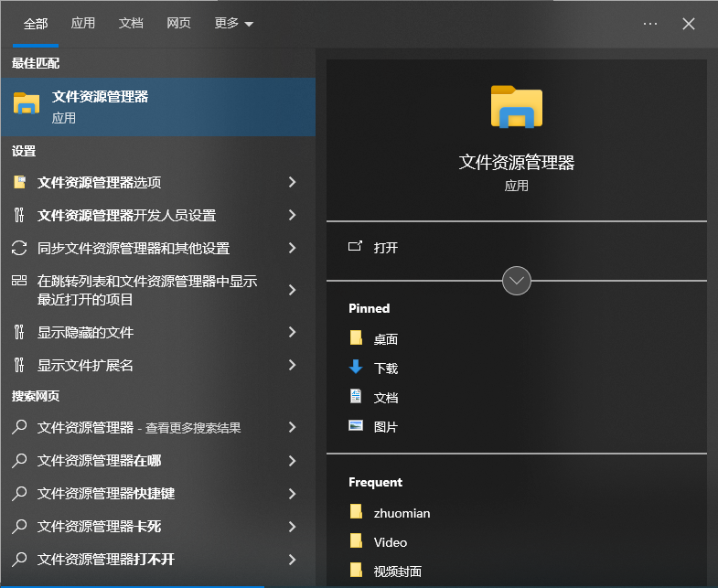718x588 pixels.
Task: Click the Video folder icon
Action: (x=356, y=540)
